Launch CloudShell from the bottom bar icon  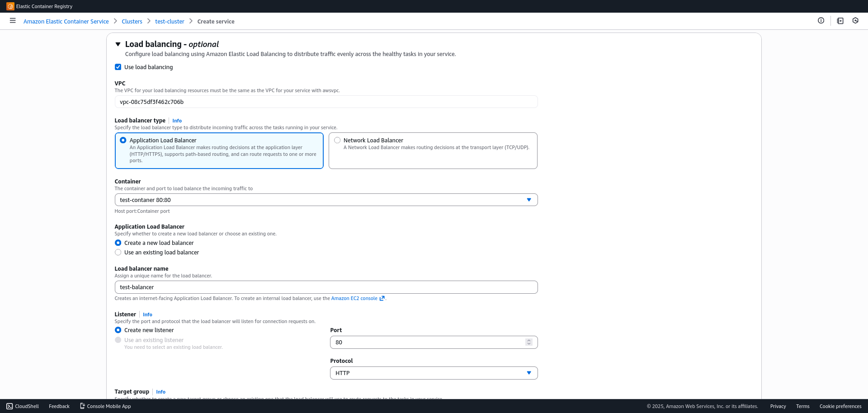(x=9, y=406)
